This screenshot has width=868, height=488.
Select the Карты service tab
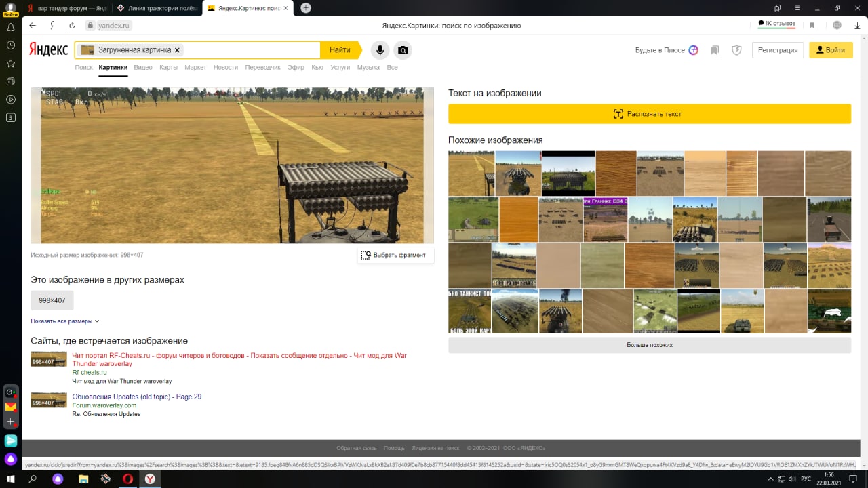click(x=168, y=68)
